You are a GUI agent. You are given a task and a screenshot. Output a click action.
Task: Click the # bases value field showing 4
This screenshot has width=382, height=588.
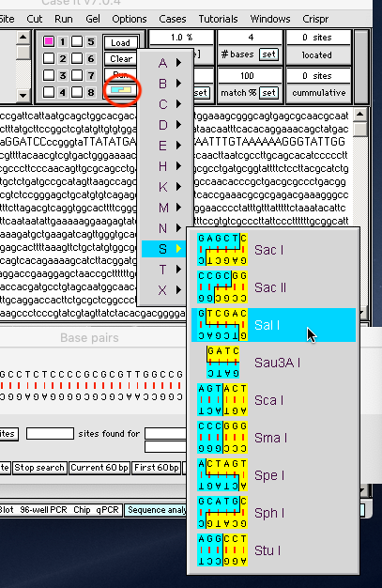pos(250,38)
